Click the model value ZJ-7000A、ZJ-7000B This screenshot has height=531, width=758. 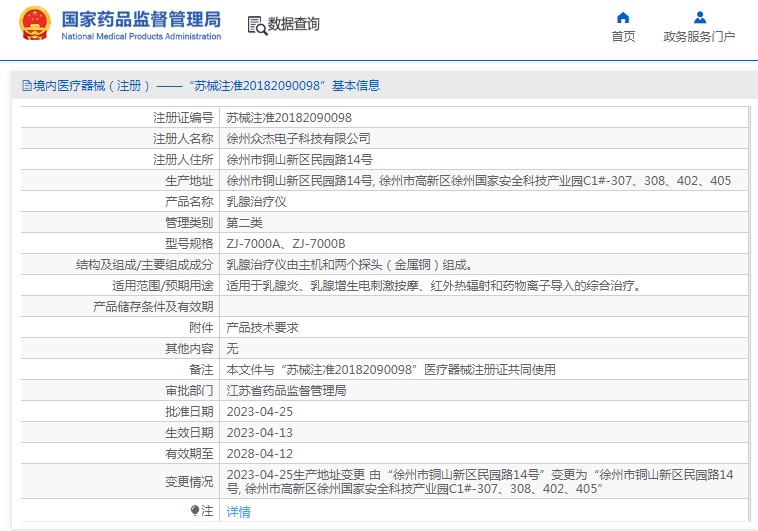click(286, 244)
